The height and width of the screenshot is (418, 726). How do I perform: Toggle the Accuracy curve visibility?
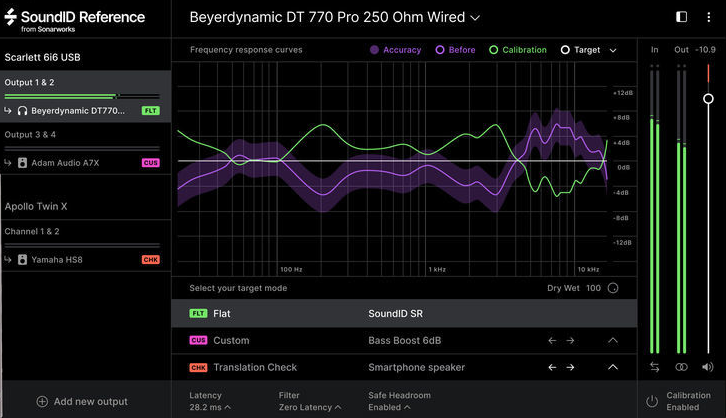pyautogui.click(x=395, y=50)
